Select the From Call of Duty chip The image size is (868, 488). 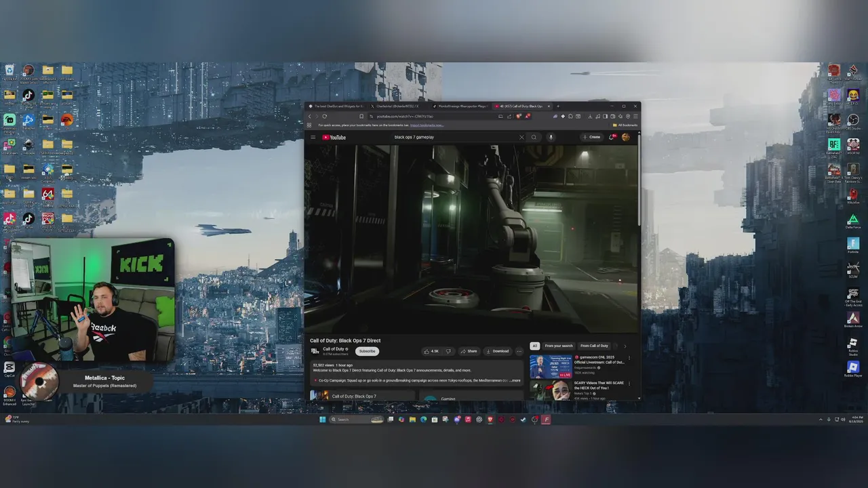(x=594, y=346)
